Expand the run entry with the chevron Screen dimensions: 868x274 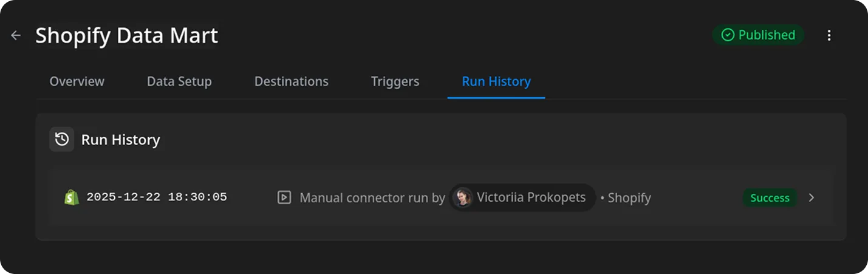812,197
